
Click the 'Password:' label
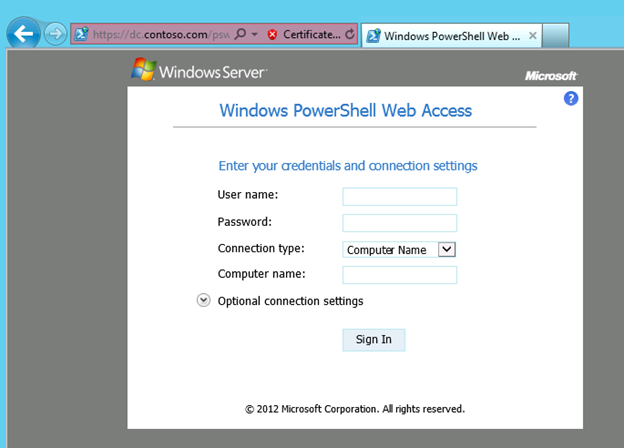[245, 222]
